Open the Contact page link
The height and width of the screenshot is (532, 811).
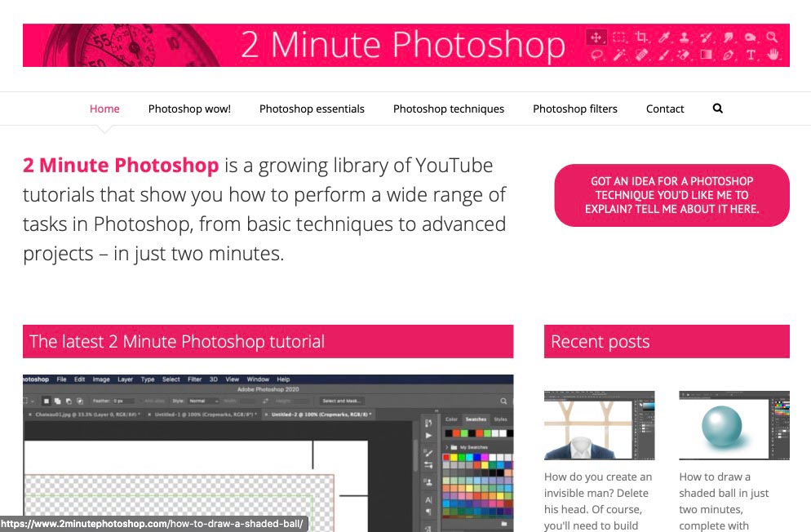click(x=665, y=109)
